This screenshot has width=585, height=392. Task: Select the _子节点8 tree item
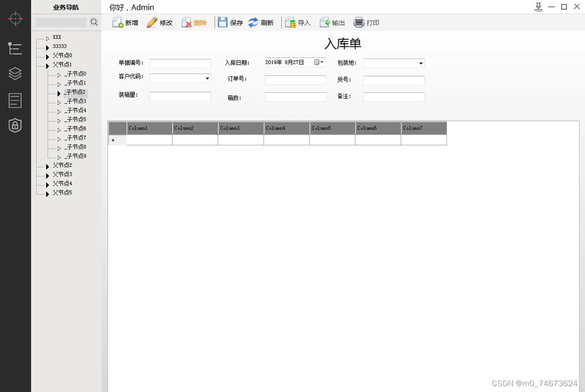tap(75, 147)
